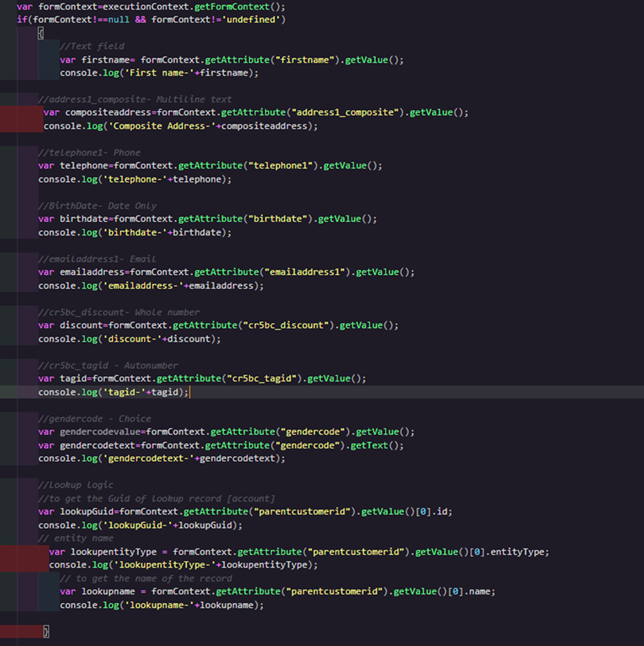This screenshot has height=646, width=644.
Task: Click the console.log('lookupGuid-' line
Action: coord(140,525)
